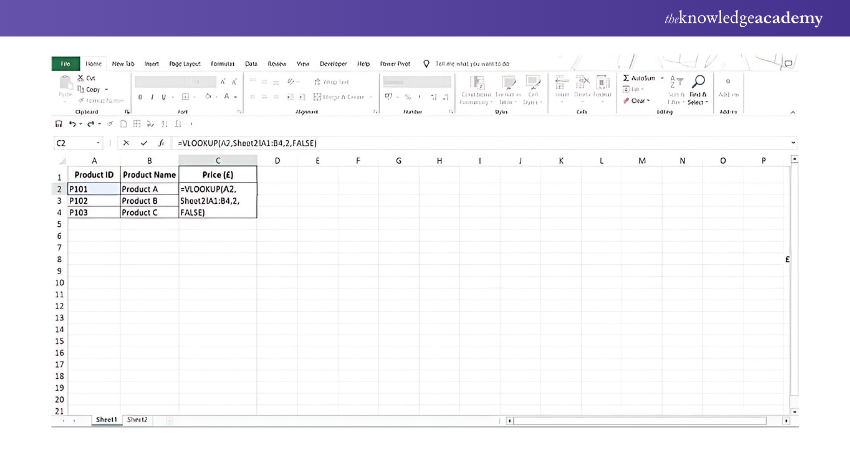850x450 pixels.
Task: Click the Insert Function fx icon
Action: pyautogui.click(x=160, y=143)
